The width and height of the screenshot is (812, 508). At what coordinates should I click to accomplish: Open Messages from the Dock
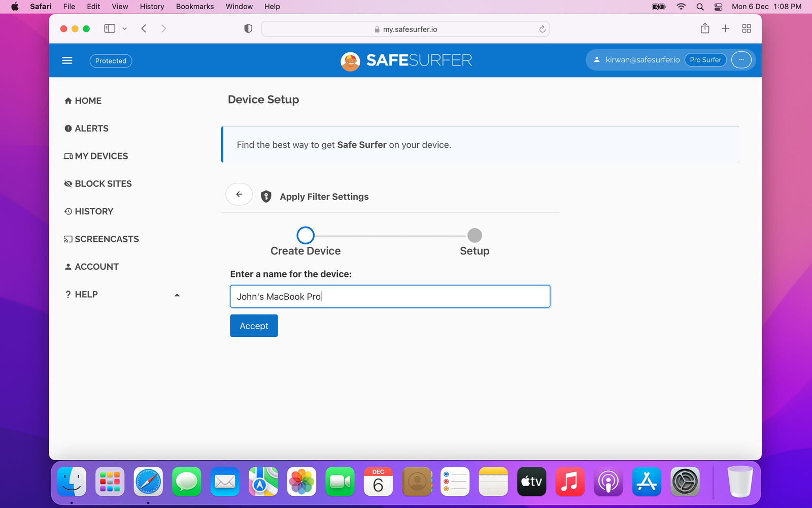[187, 481]
